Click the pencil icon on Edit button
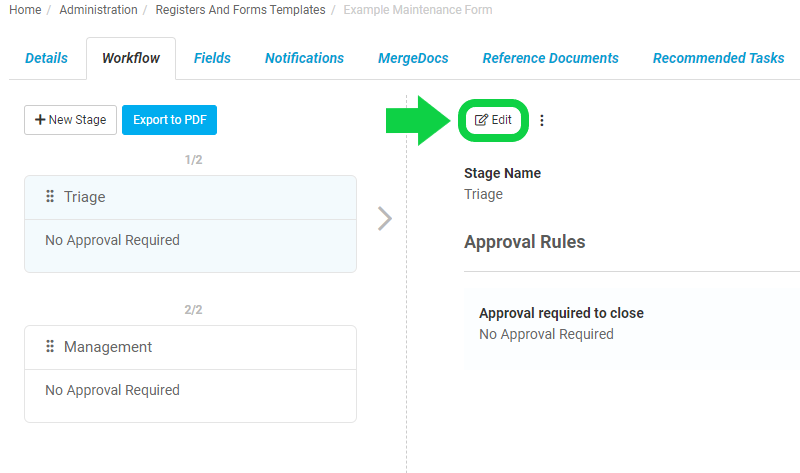Image resolution: width=800 pixels, height=473 pixels. pyautogui.click(x=481, y=120)
